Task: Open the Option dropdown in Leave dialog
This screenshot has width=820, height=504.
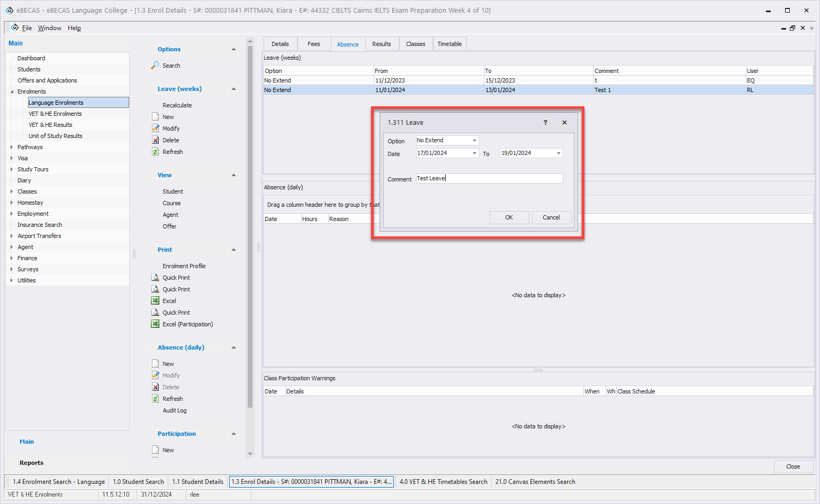Action: (x=474, y=141)
